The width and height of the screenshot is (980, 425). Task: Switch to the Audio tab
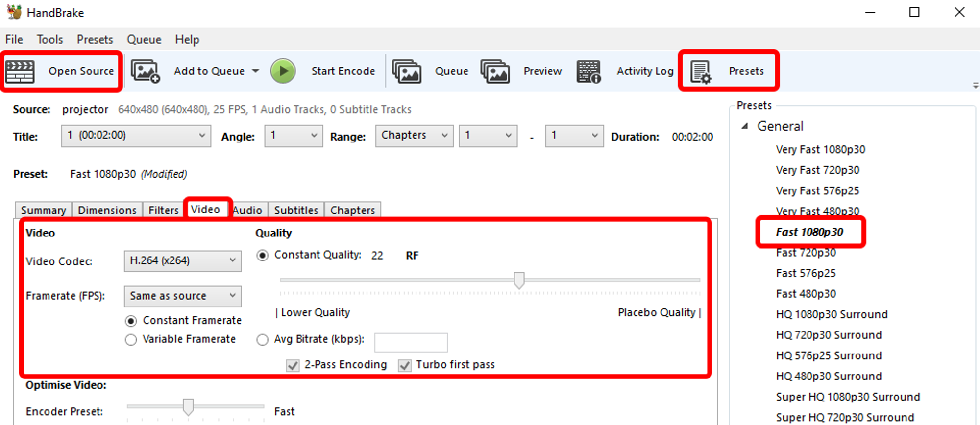coord(248,210)
